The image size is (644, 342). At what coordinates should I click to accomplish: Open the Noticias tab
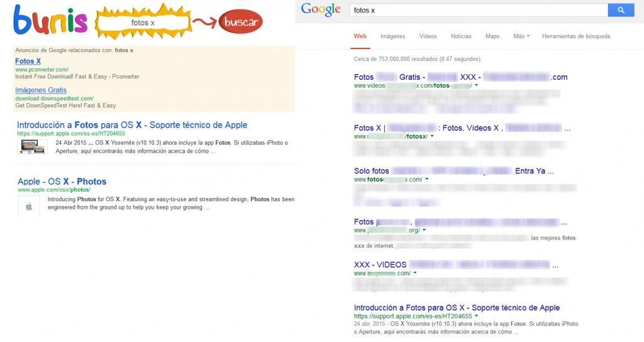461,36
